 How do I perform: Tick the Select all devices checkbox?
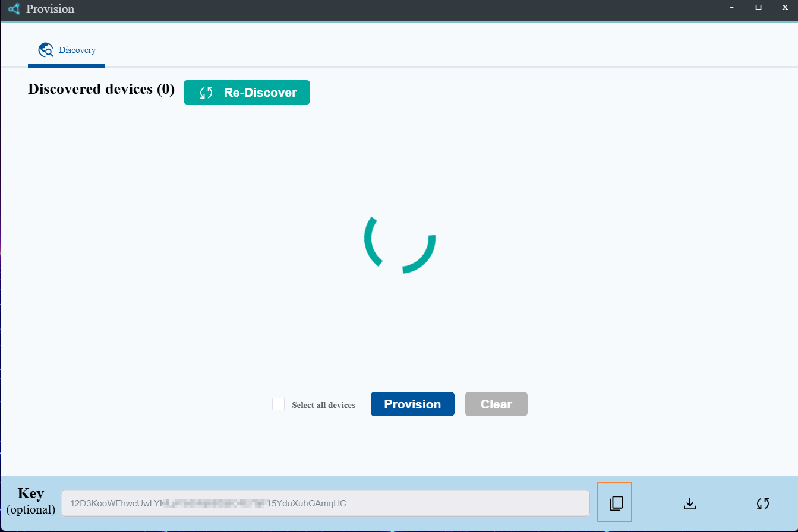[x=278, y=404]
